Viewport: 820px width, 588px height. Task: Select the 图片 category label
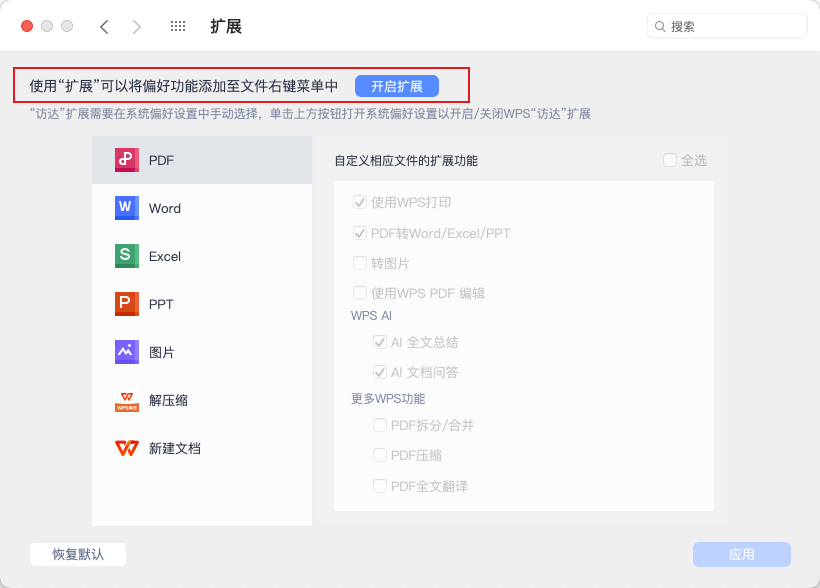coord(162,353)
